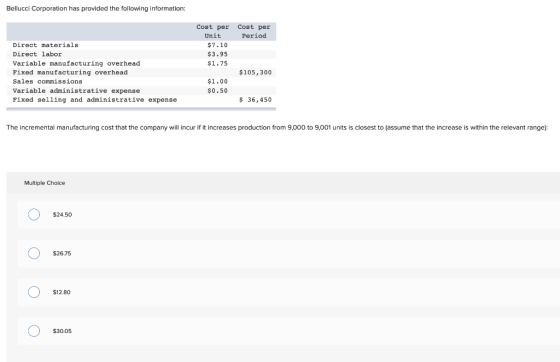
Task: Click the $26.75 answer label text
Action: pos(62,253)
